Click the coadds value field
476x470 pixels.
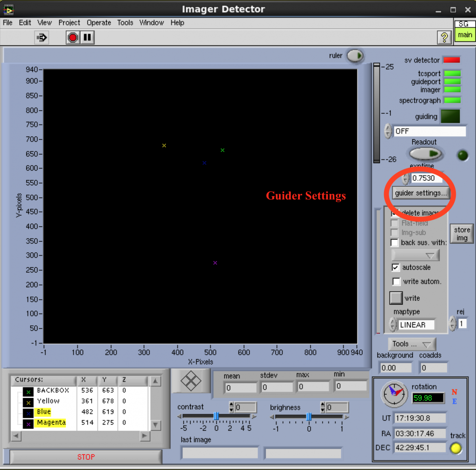[434, 368]
